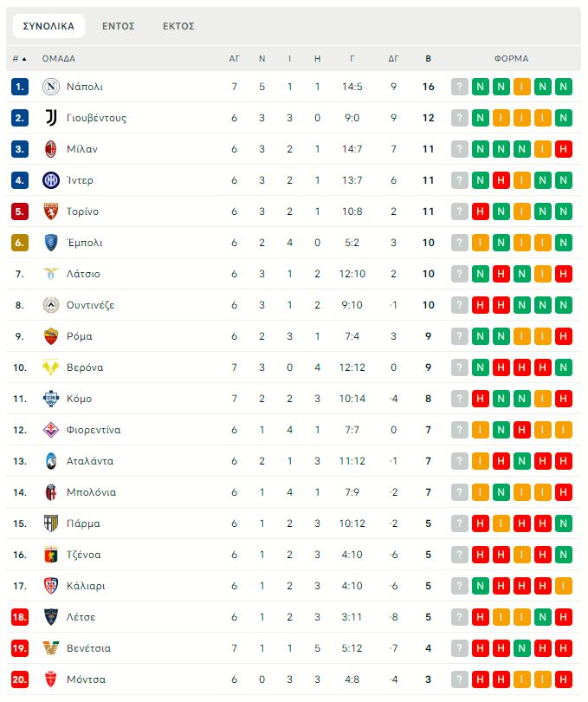Click the Napoli team crest icon
This screenshot has height=702, width=588.
click(50, 87)
